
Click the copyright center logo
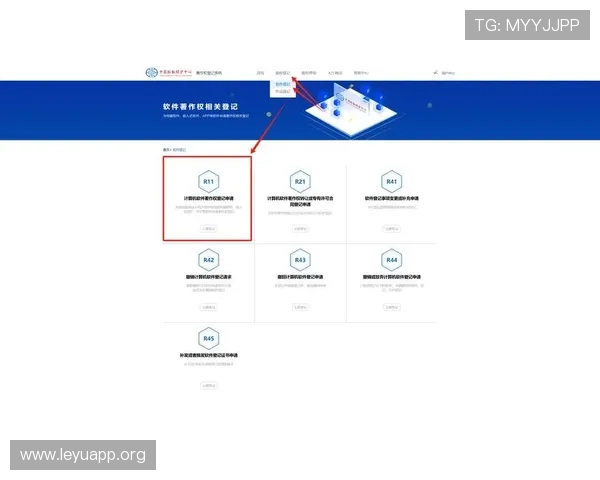click(169, 72)
